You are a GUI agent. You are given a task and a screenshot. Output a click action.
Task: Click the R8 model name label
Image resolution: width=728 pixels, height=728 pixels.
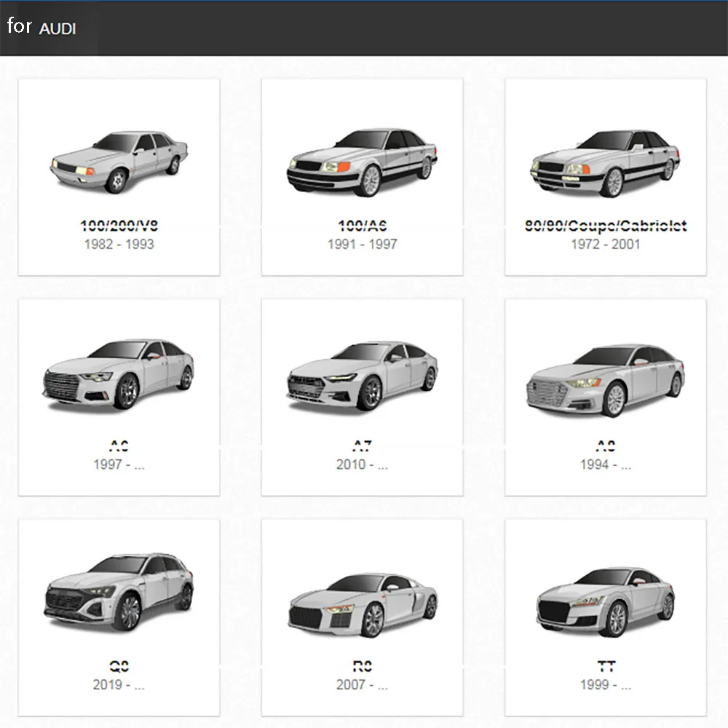click(x=362, y=667)
